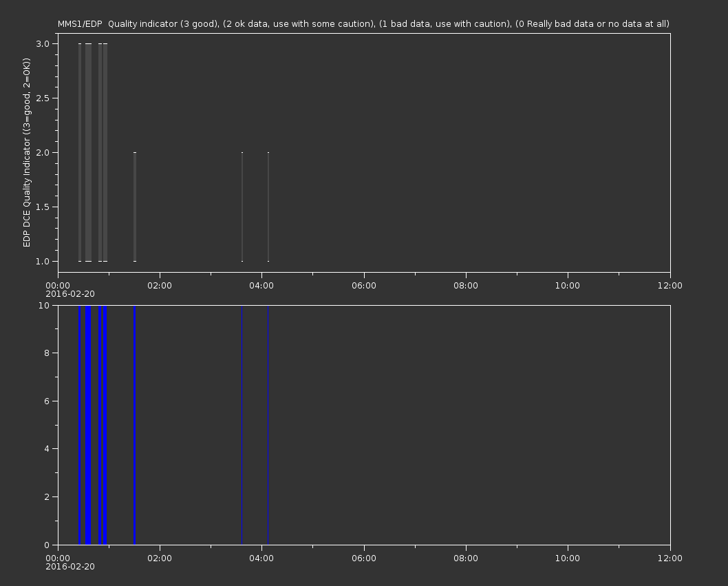Select the 8 tick label on blue-bar plot
The width and height of the screenshot is (728, 586).
tap(47, 353)
